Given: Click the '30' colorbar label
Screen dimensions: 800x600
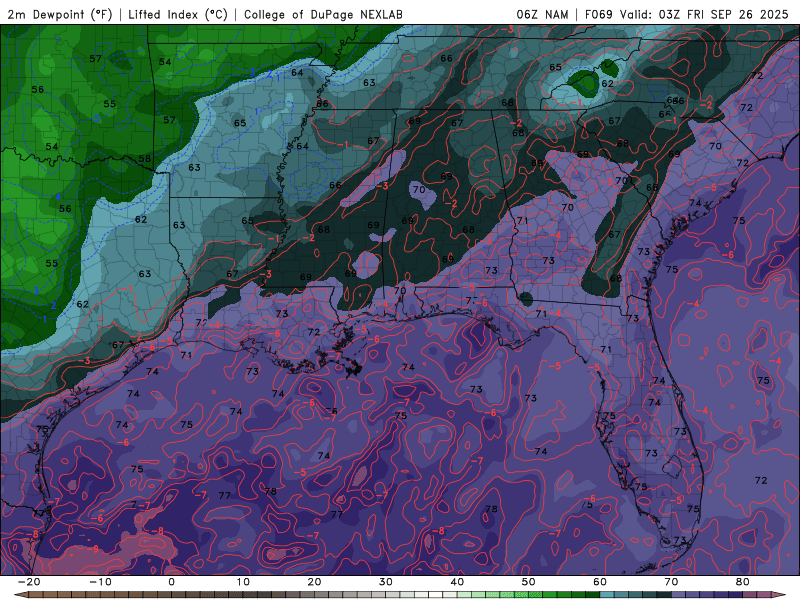Looking at the screenshot, I should (x=386, y=582).
